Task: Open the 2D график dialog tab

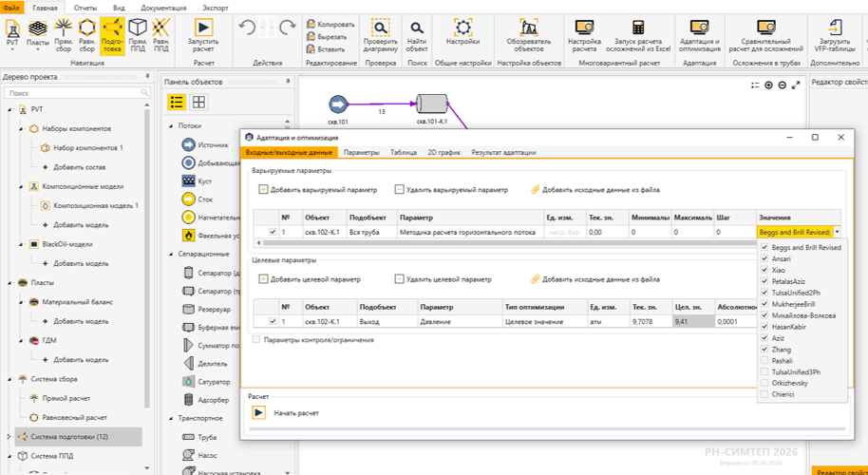Action: 443,152
